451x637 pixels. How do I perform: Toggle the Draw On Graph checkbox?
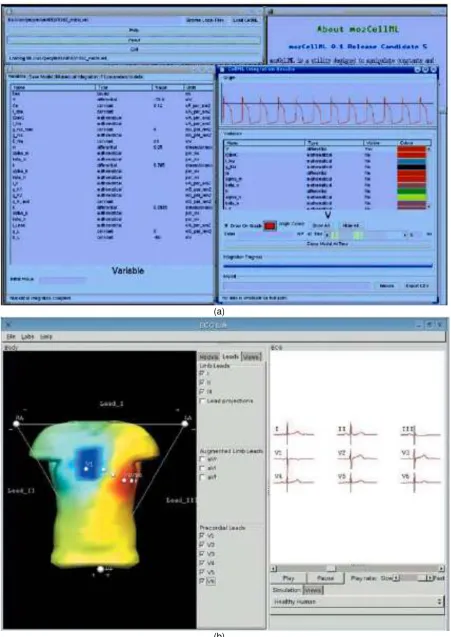(x=226, y=225)
